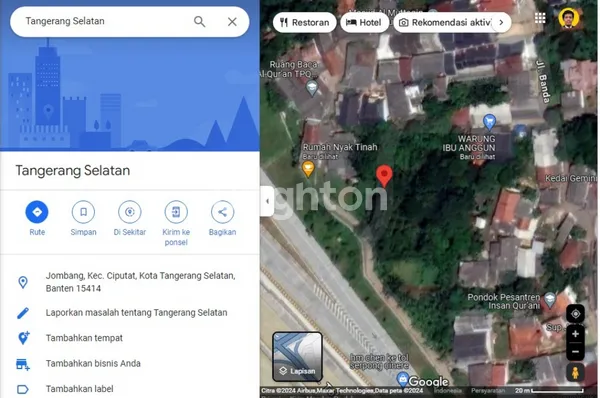600x398 pixels.
Task: Filter map by Restoran chip
Action: pyautogui.click(x=305, y=23)
